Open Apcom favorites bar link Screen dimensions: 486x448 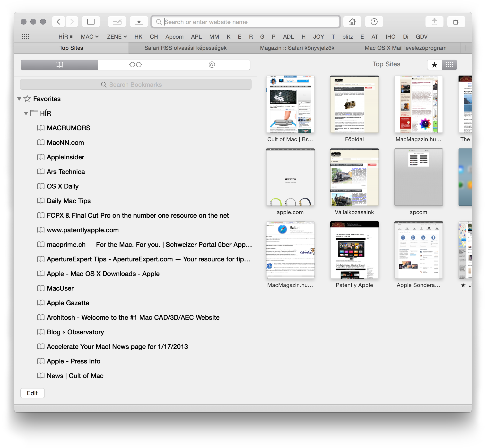(174, 37)
